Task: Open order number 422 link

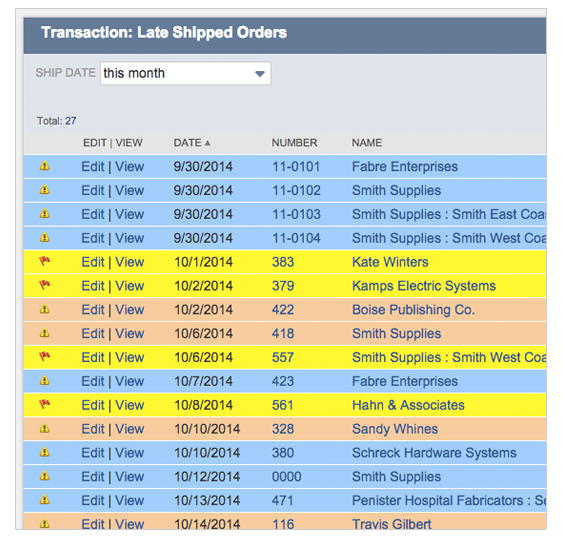Action: 283,310
